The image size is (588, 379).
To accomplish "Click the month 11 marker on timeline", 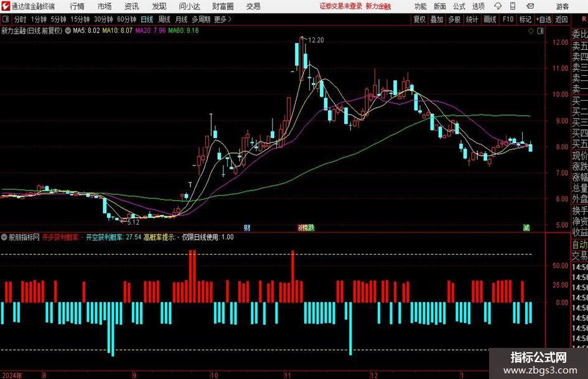I will coord(287,375).
